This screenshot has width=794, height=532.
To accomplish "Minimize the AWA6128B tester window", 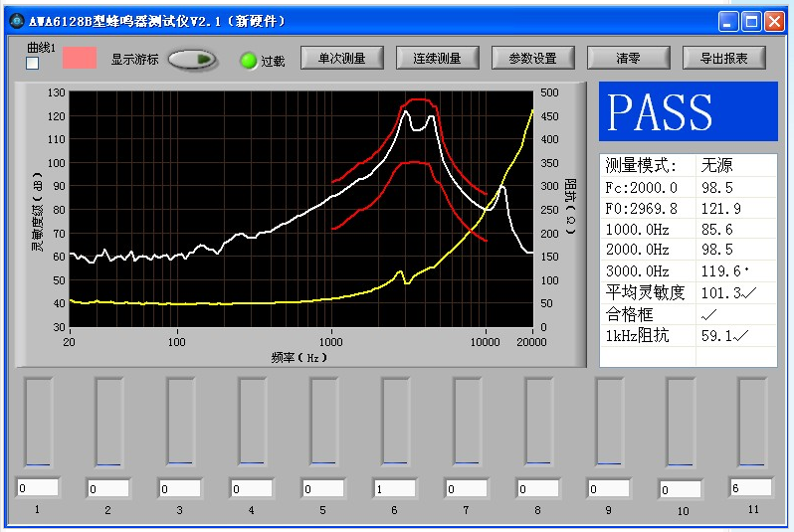I will 730,20.
